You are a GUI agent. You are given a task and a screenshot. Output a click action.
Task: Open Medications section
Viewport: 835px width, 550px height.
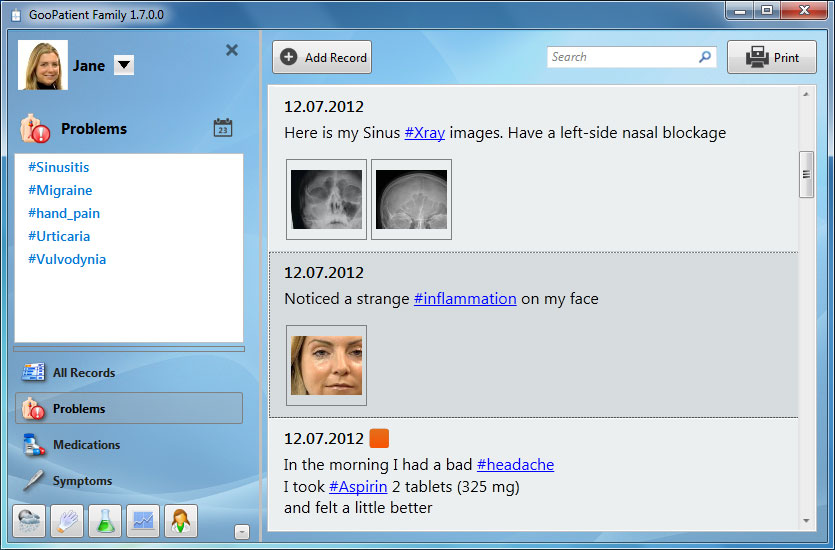pyautogui.click(x=129, y=445)
